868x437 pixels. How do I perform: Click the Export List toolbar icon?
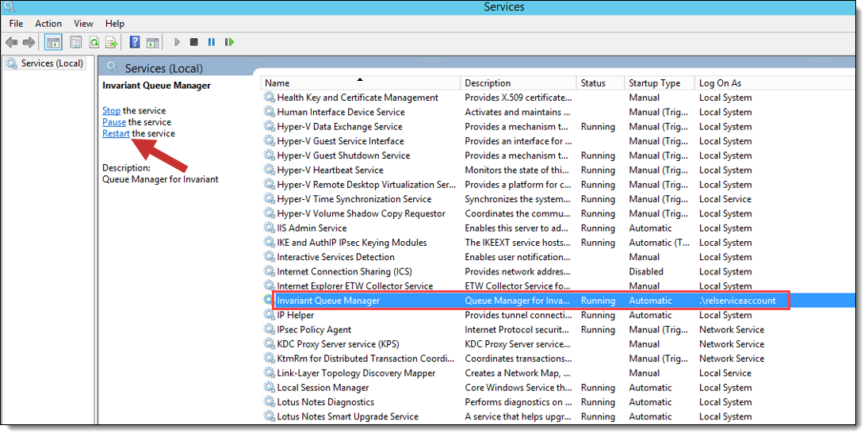click(x=112, y=42)
